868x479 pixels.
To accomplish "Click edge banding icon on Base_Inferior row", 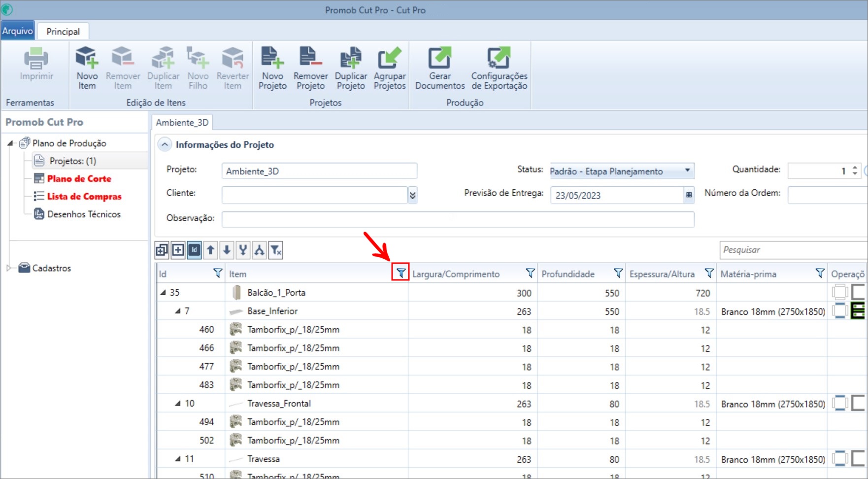I will coord(839,311).
